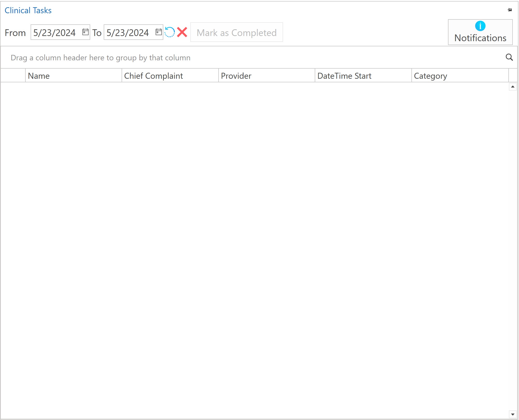Screen dimensions: 519x420
Task: Sort by the Category column header
Action: [459, 76]
